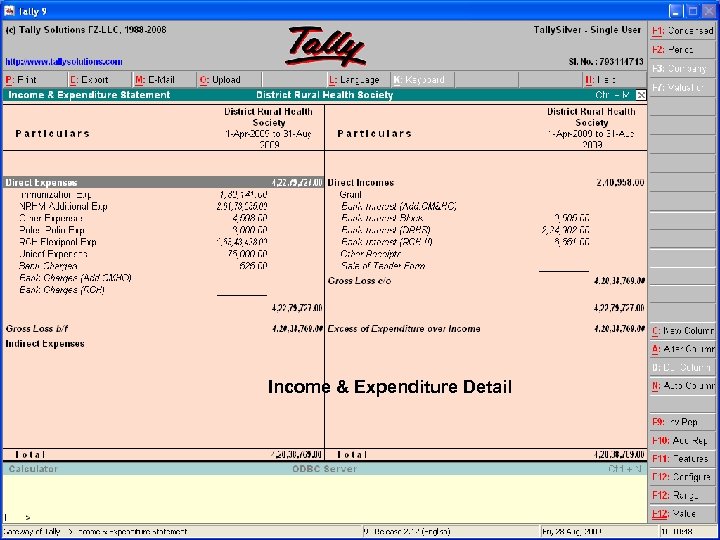Select the NRHM Additional Exp row
The width and height of the screenshot is (720, 540).
tap(143, 207)
